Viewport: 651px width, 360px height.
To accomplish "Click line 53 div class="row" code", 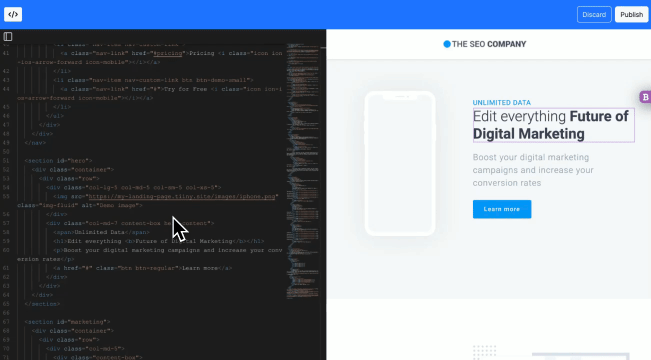I will coord(69,179).
